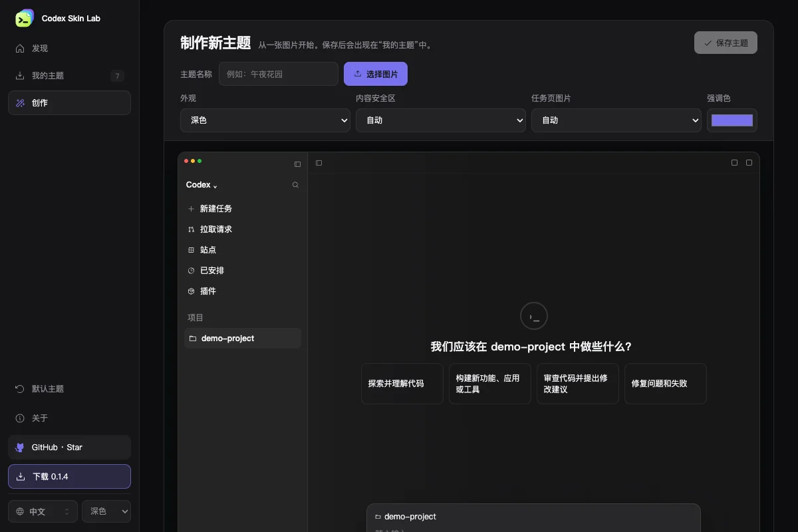The width and height of the screenshot is (798, 532).
Task: Click the grid icon beside 站点
Action: click(192, 250)
